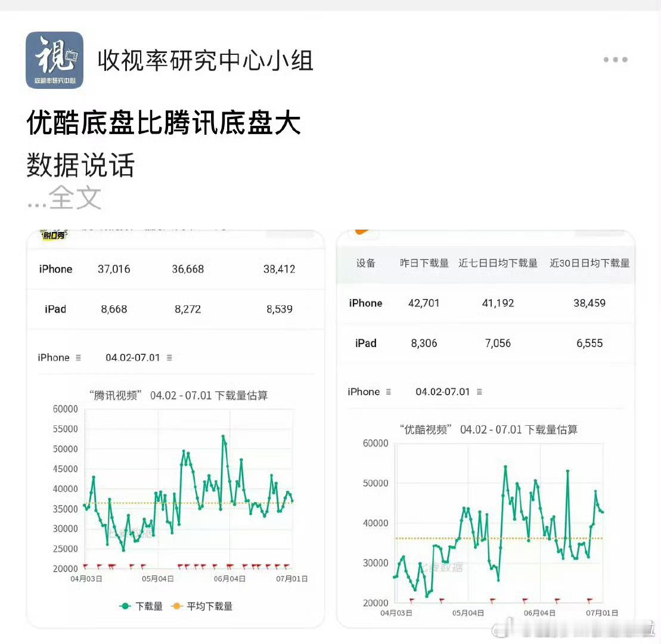Image resolution: width=661 pixels, height=644 pixels.
Task: Select the 8,306 iPad download value
Action: point(424,343)
